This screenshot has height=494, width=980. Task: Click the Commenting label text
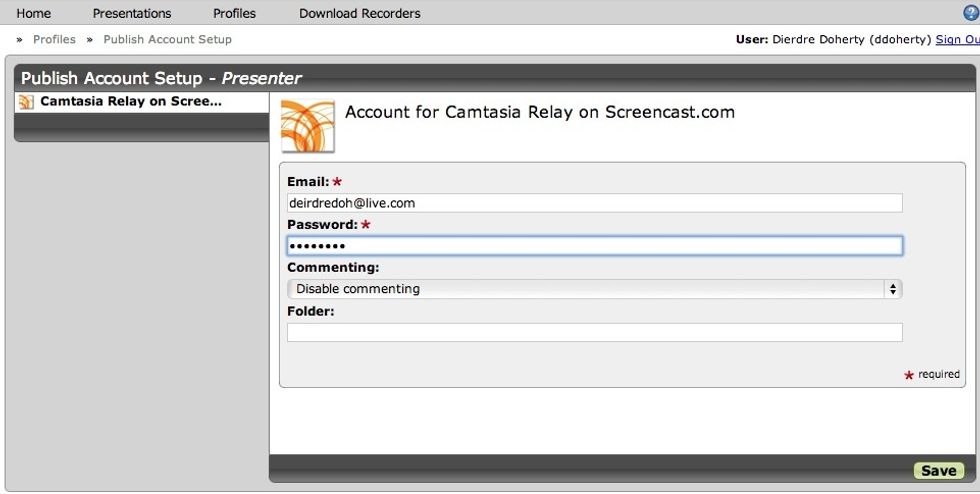[333, 268]
